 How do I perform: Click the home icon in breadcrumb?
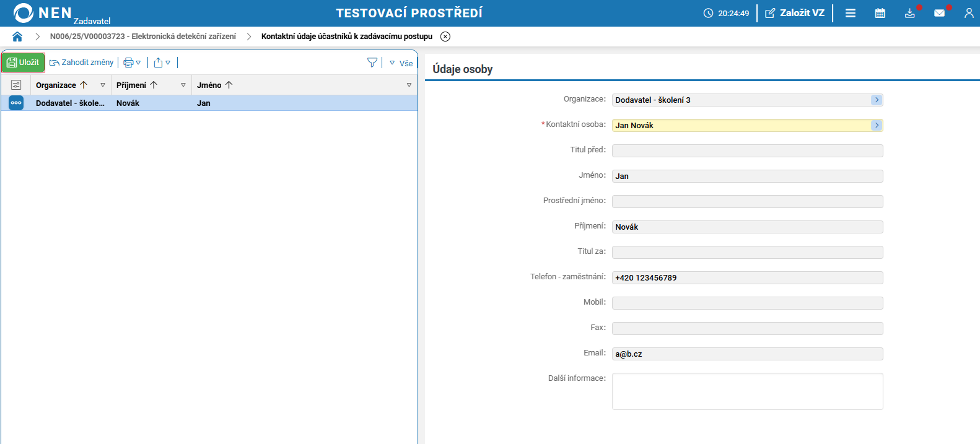point(17,37)
